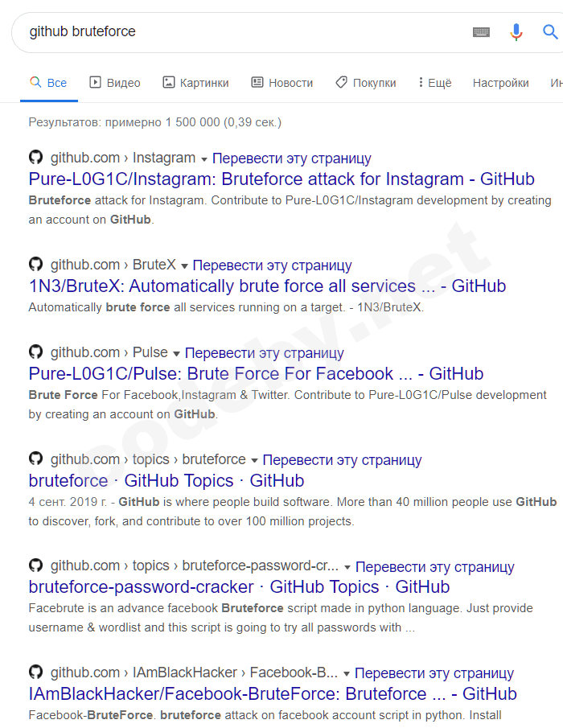Click the magnifying glass search button
Screen dimensions: 563x728
tap(551, 32)
